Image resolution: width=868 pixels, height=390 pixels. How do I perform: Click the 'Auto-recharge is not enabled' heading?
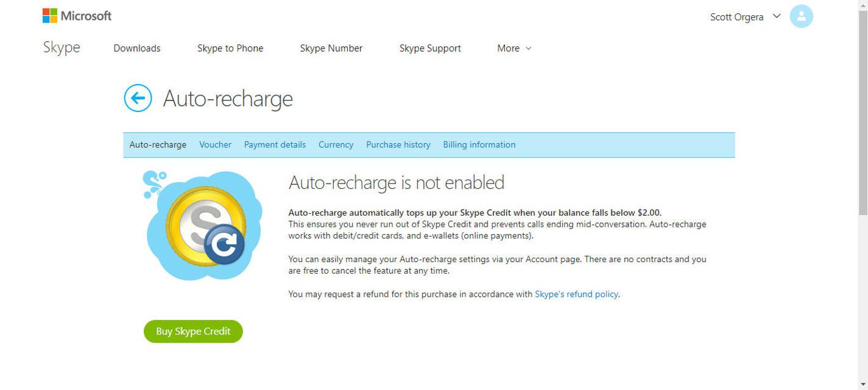point(397,183)
